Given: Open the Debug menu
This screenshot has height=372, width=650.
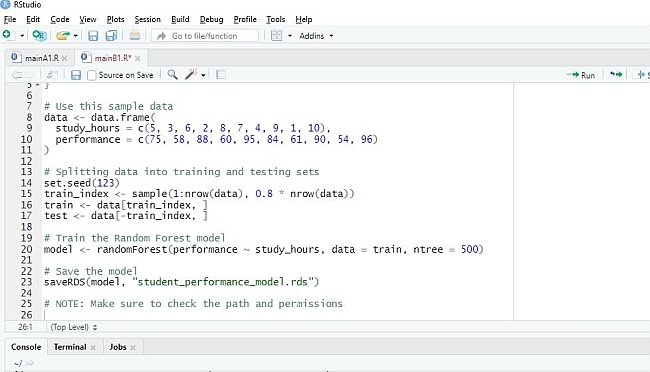Looking at the screenshot, I should [211, 19].
